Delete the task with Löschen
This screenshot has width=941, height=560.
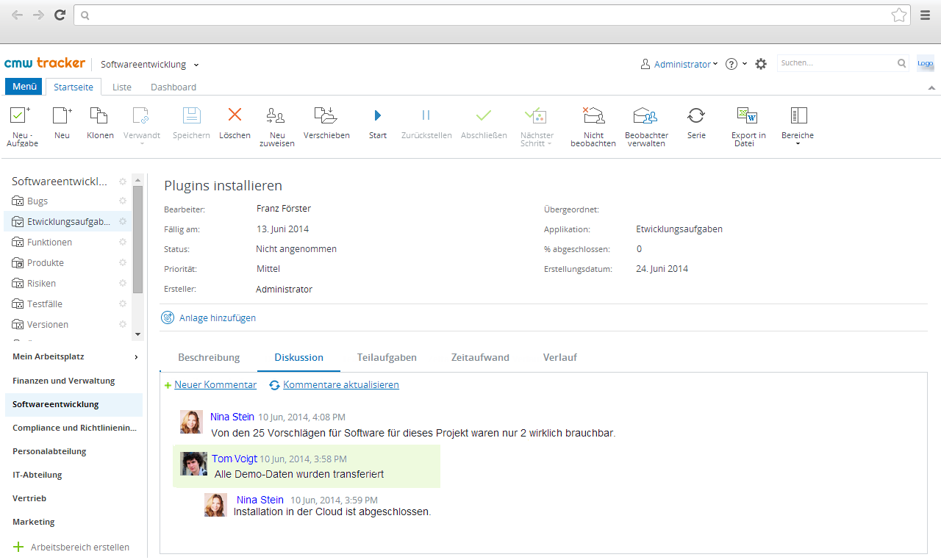point(235,115)
